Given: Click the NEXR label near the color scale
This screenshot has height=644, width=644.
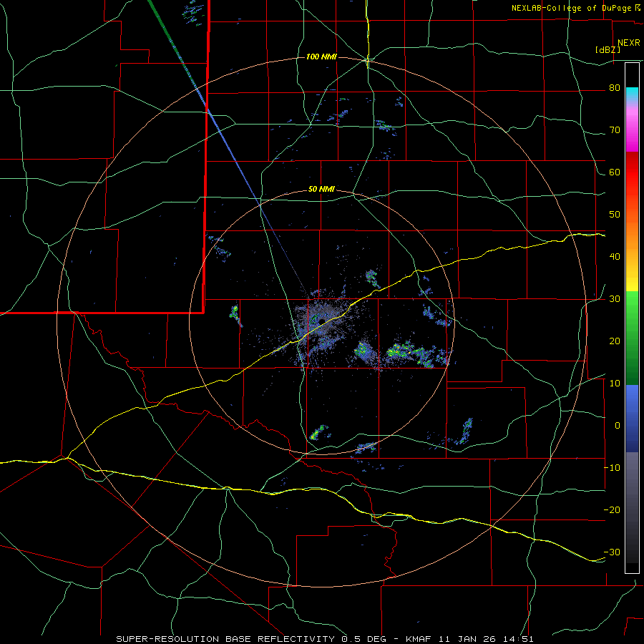Looking at the screenshot, I should click(629, 43).
